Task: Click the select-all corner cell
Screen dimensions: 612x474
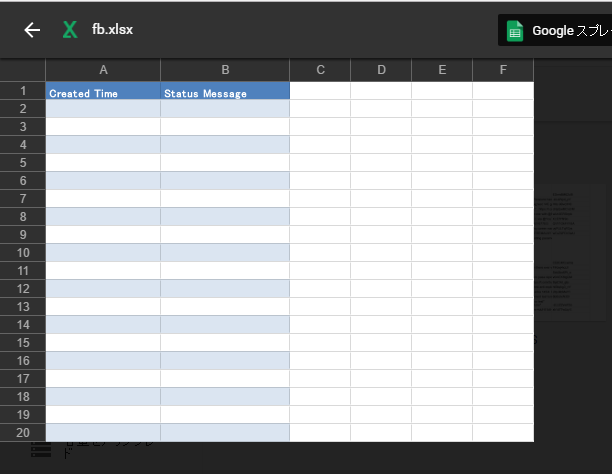Action: [23, 70]
